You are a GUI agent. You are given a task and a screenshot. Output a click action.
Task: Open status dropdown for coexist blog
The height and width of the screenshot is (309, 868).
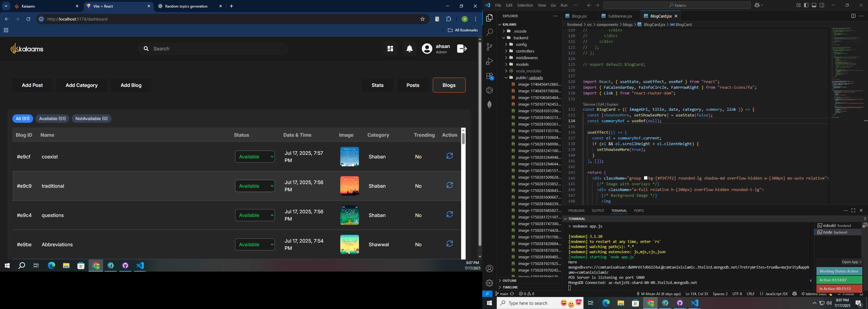coord(255,157)
